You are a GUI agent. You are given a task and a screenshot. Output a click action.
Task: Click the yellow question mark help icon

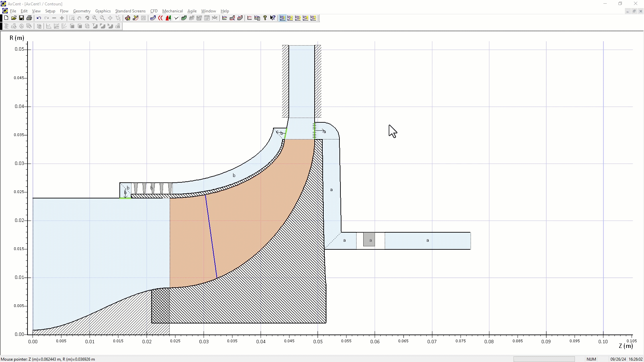[x=265, y=18]
